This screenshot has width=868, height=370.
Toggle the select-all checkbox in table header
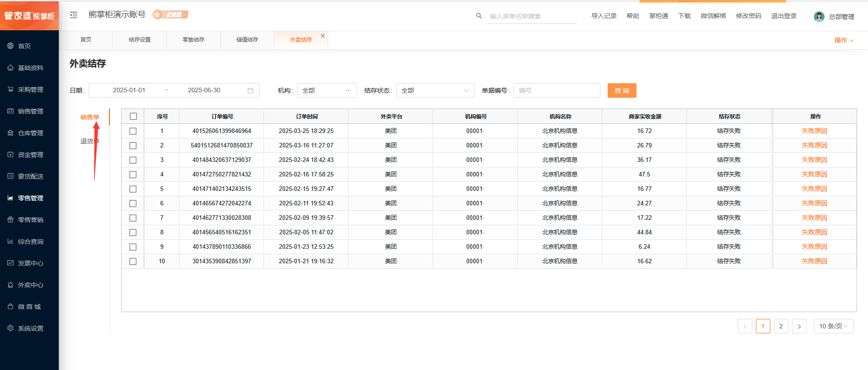[x=133, y=116]
